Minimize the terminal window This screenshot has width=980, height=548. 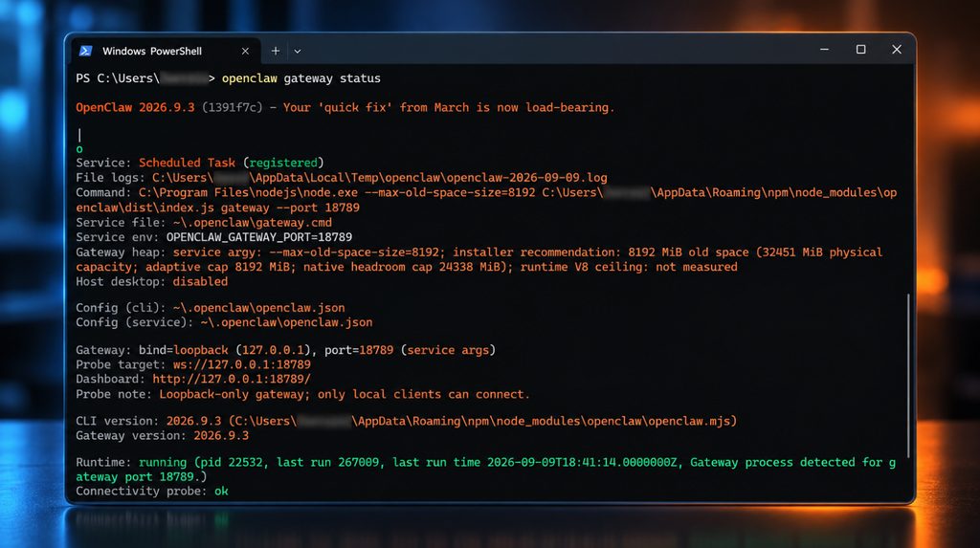click(x=824, y=50)
